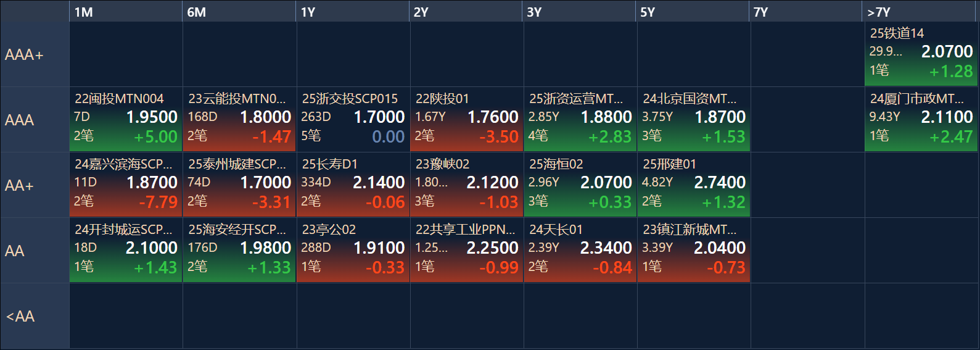Screen dimensions: 980x350
Task: Select the 25邢建01 bond tile
Action: click(x=693, y=185)
